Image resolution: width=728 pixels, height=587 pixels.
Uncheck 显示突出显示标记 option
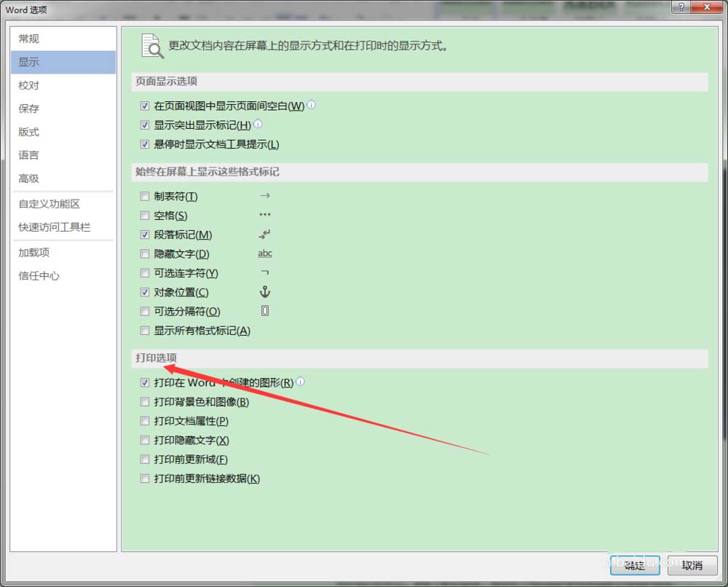click(145, 125)
